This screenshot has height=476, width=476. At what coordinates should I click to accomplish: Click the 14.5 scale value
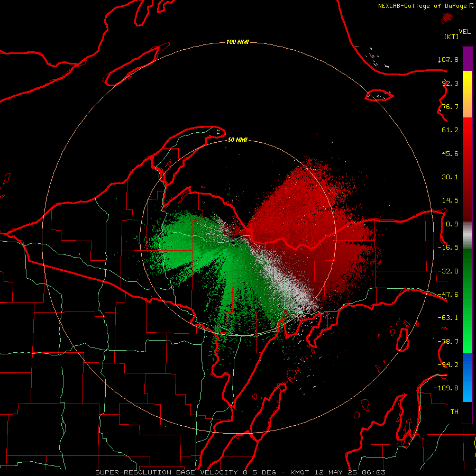click(450, 200)
